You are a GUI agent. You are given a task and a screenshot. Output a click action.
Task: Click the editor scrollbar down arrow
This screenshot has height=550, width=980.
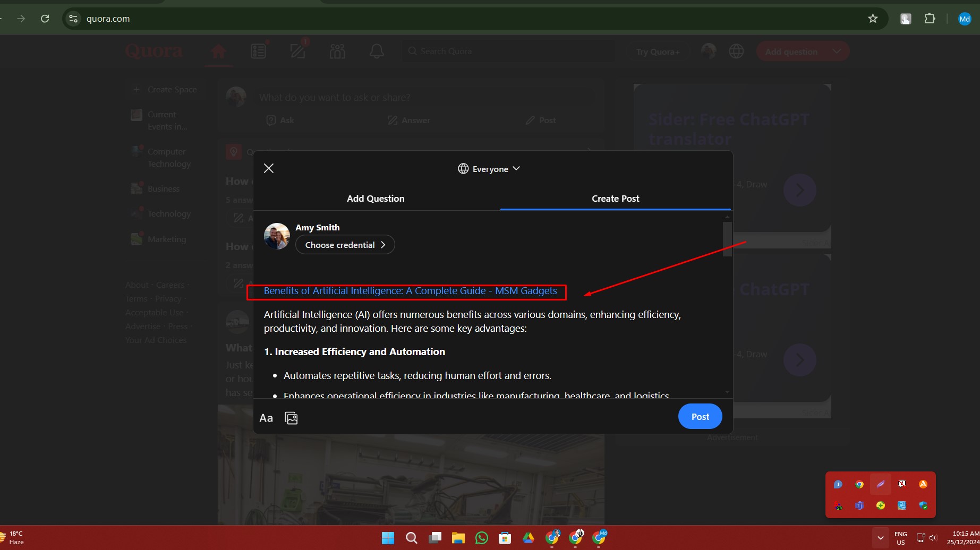tap(727, 392)
